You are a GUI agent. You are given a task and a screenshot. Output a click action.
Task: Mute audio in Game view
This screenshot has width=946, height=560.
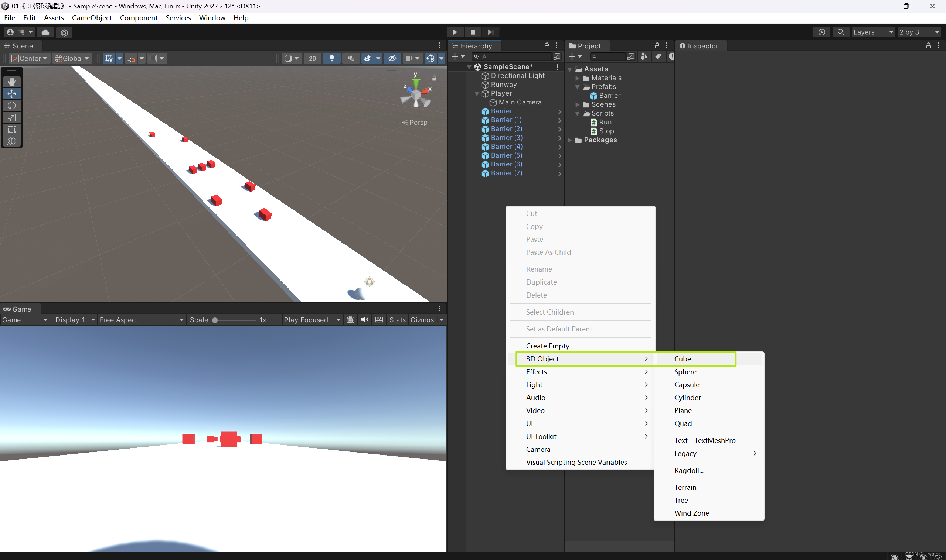(x=364, y=320)
